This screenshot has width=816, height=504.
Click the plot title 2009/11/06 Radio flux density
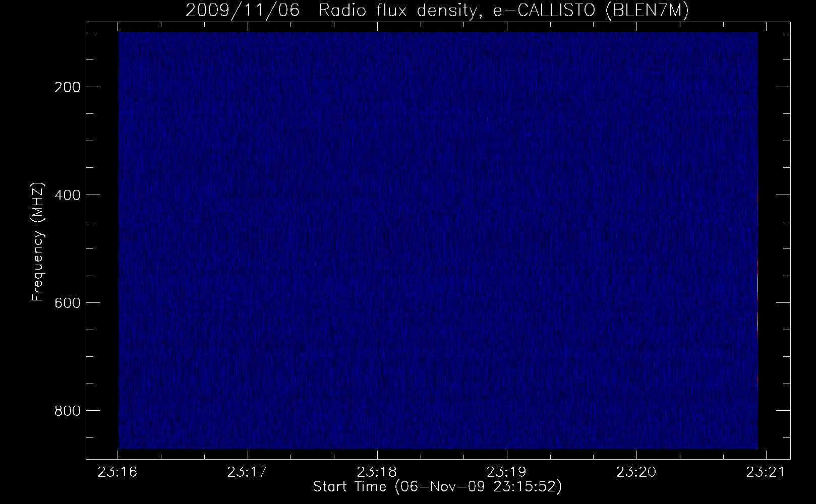[x=437, y=10]
